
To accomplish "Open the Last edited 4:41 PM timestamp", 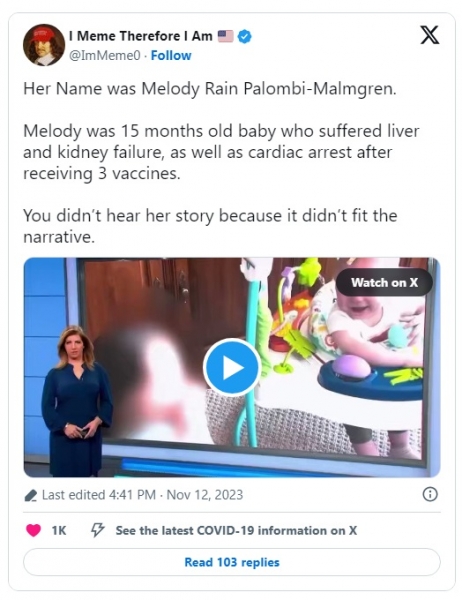I will point(99,495).
